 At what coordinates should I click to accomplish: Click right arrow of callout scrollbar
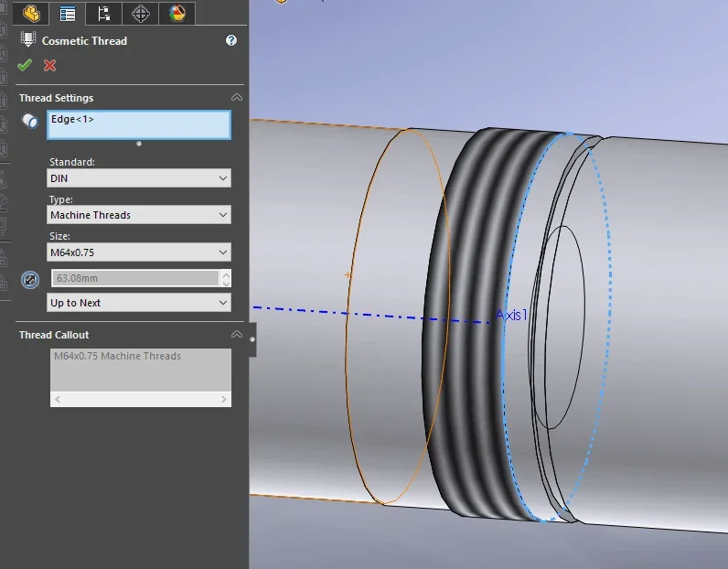tap(224, 399)
